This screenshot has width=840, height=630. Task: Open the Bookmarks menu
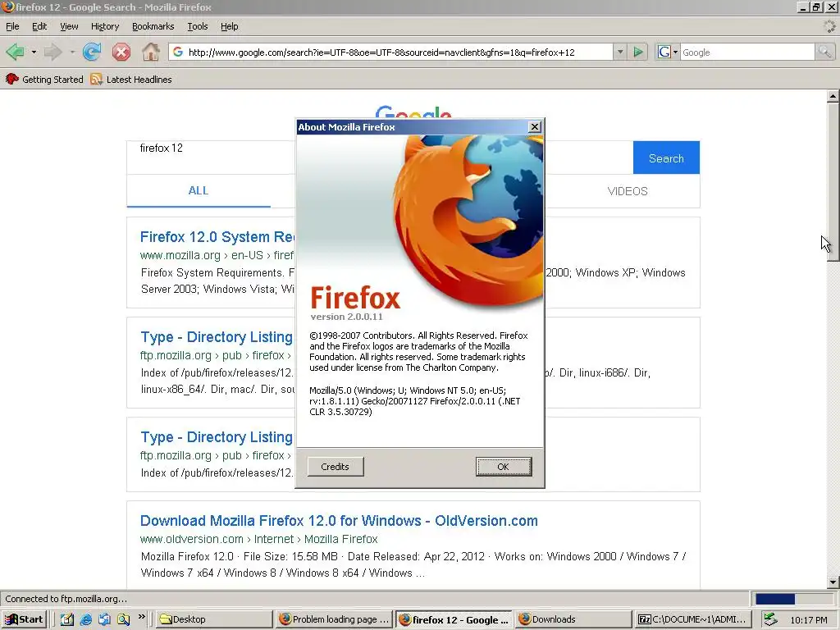coord(153,26)
